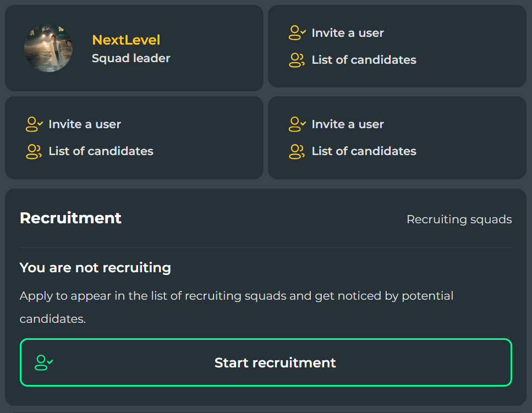Click candidates icon in slot beside squad leader
This screenshot has width=532, height=413.
pos(297,60)
